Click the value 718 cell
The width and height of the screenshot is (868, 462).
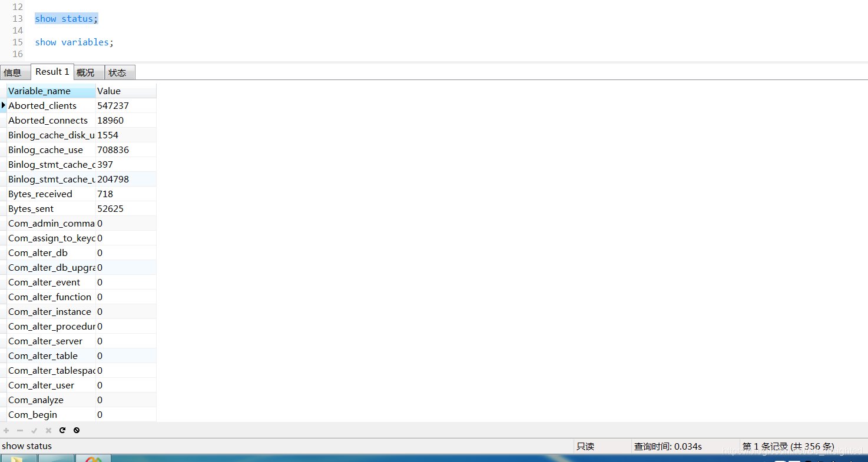pyautogui.click(x=126, y=194)
